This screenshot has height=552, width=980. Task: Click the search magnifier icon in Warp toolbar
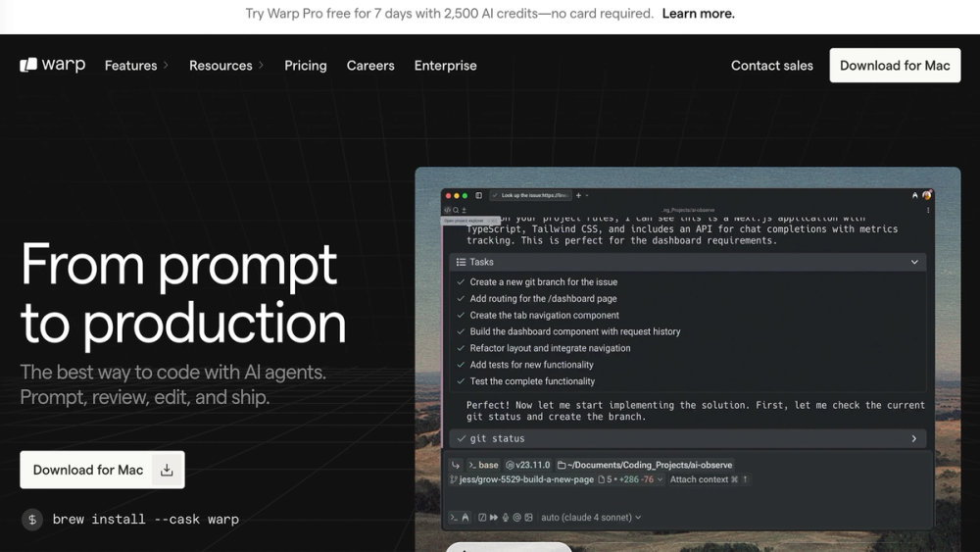pos(456,211)
